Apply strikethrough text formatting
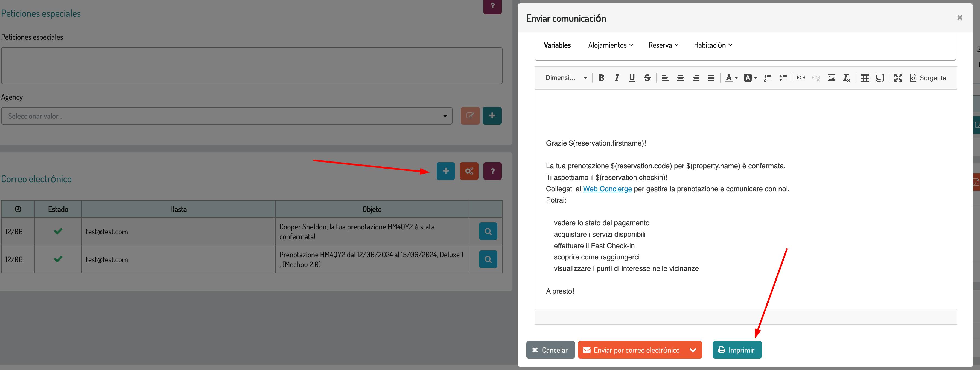The image size is (980, 370). coord(647,78)
